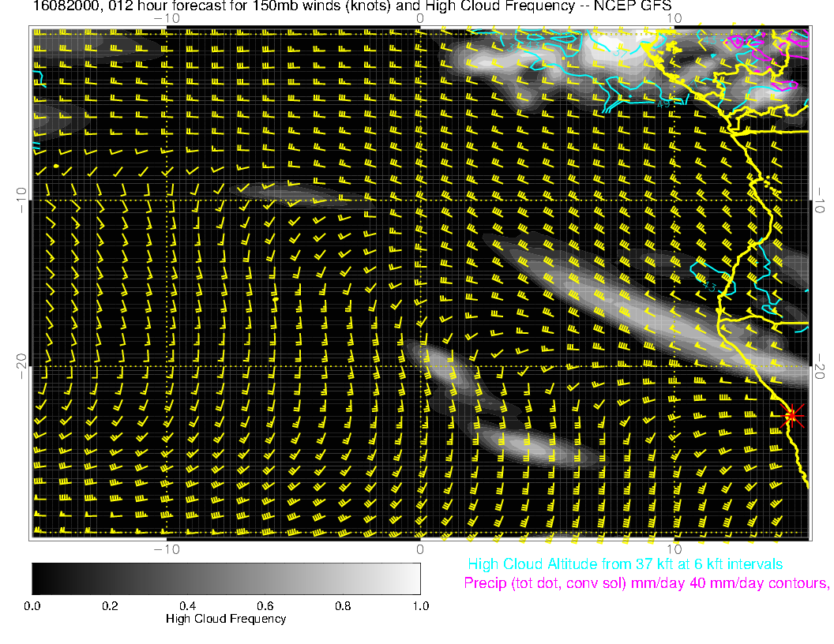This screenshot has width=834, height=644.
Task: Select the 0.8 tick label under colorbar
Action: [343, 606]
